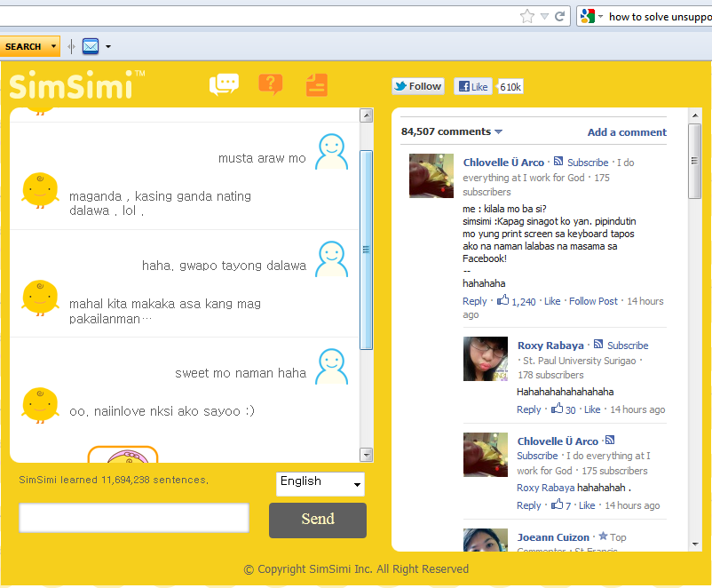Click Follow Post link

[x=594, y=301]
